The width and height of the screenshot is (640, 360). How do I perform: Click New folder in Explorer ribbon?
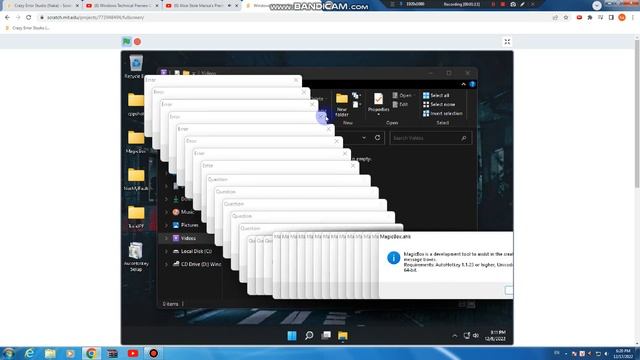(x=342, y=104)
